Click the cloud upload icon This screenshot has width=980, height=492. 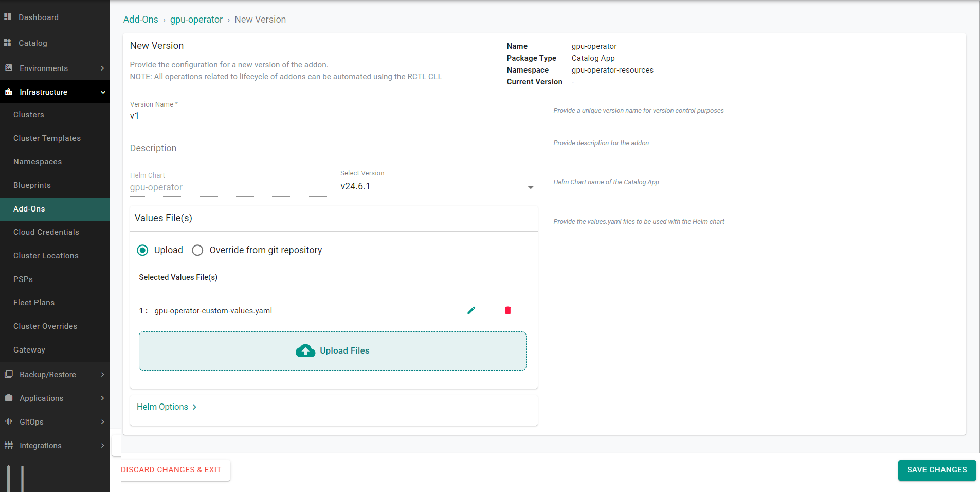pyautogui.click(x=305, y=350)
